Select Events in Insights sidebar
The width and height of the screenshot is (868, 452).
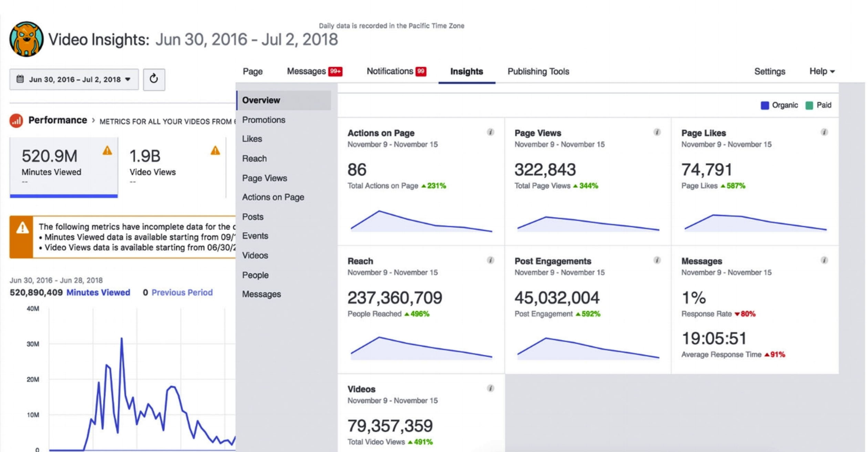[x=255, y=236]
